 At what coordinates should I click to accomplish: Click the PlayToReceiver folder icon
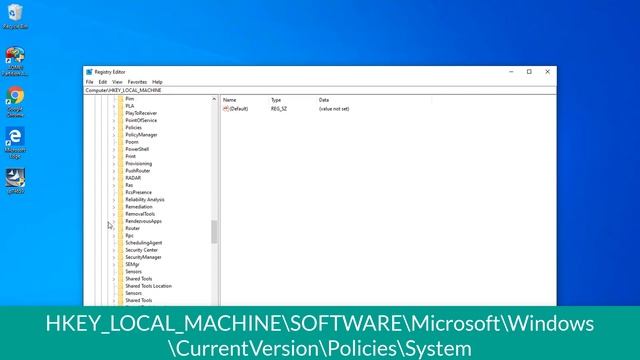click(x=120, y=113)
